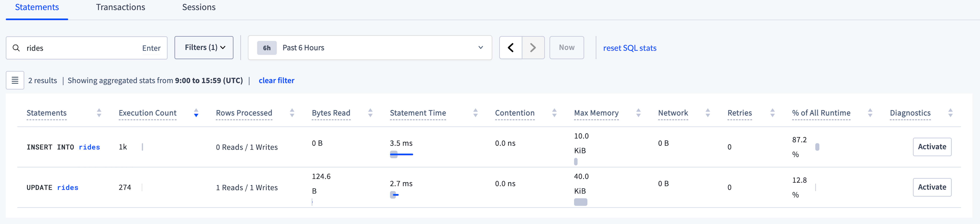
Task: Sort by Max Memory column arrows
Action: pos(638,113)
